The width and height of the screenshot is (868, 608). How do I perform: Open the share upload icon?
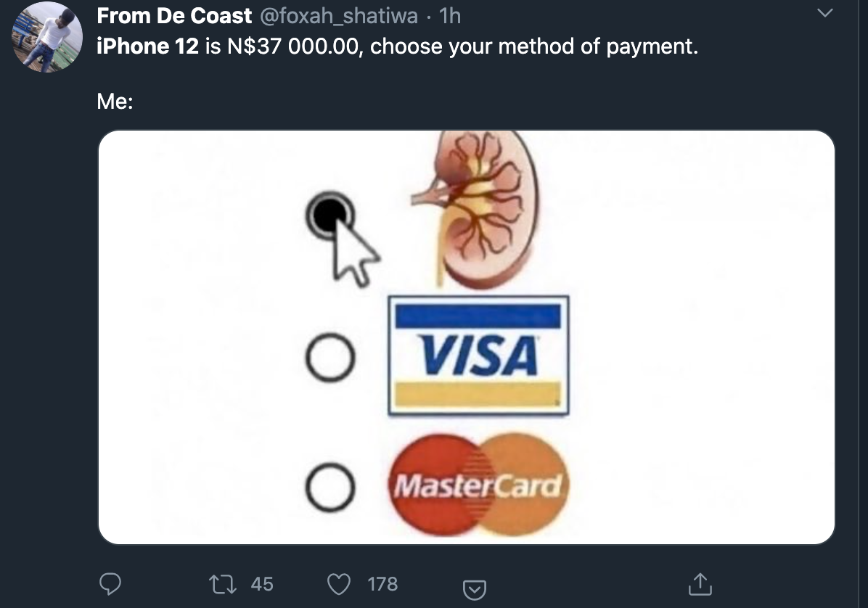point(700,584)
